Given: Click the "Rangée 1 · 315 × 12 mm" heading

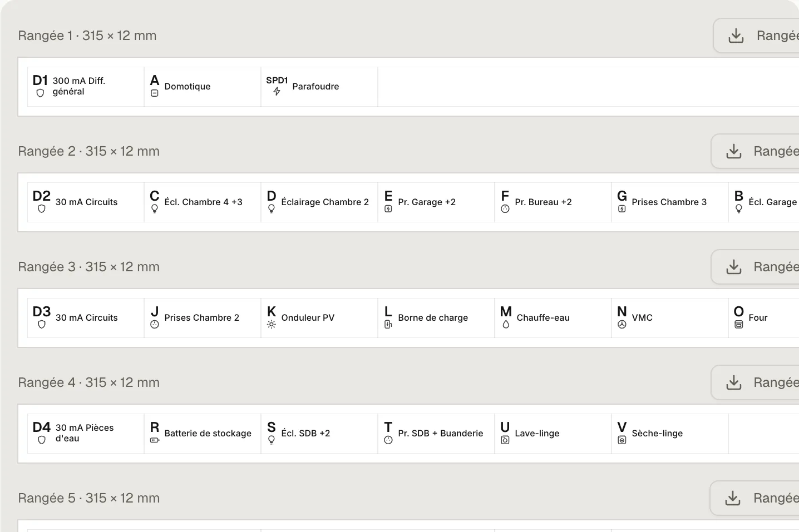Looking at the screenshot, I should click(x=87, y=36).
